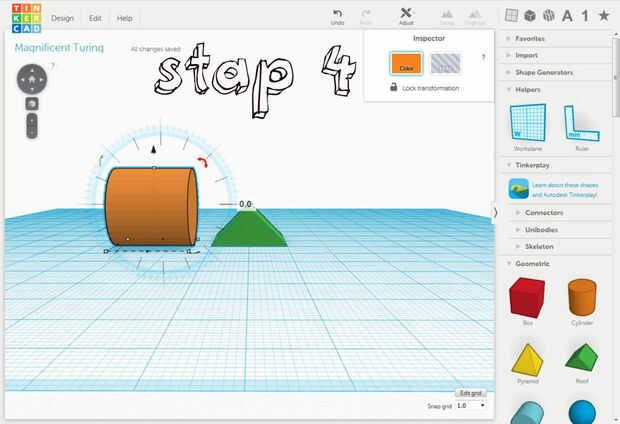620x424 pixels.
Task: Click the fit view button below navigator
Action: click(x=32, y=104)
